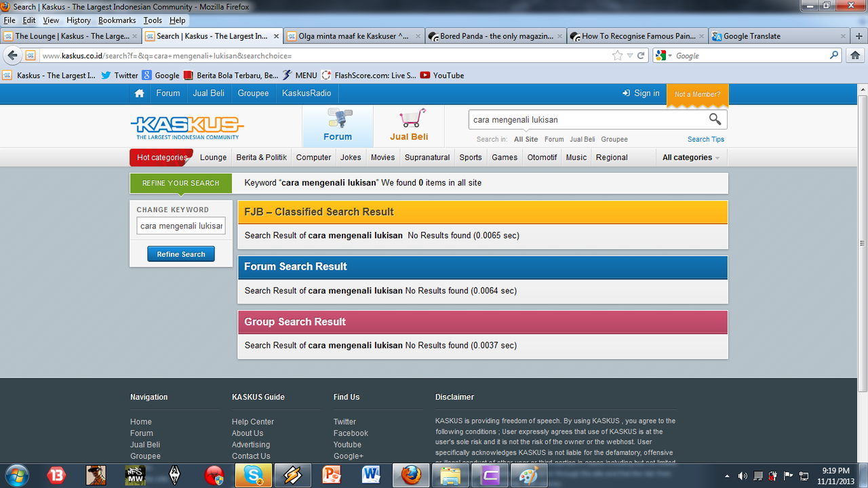Open the MENU bookmark
This screenshot has height=488, width=868.
[x=300, y=75]
